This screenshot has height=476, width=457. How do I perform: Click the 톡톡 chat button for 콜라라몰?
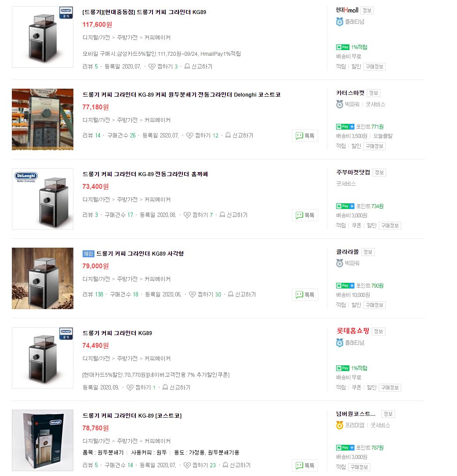click(305, 295)
